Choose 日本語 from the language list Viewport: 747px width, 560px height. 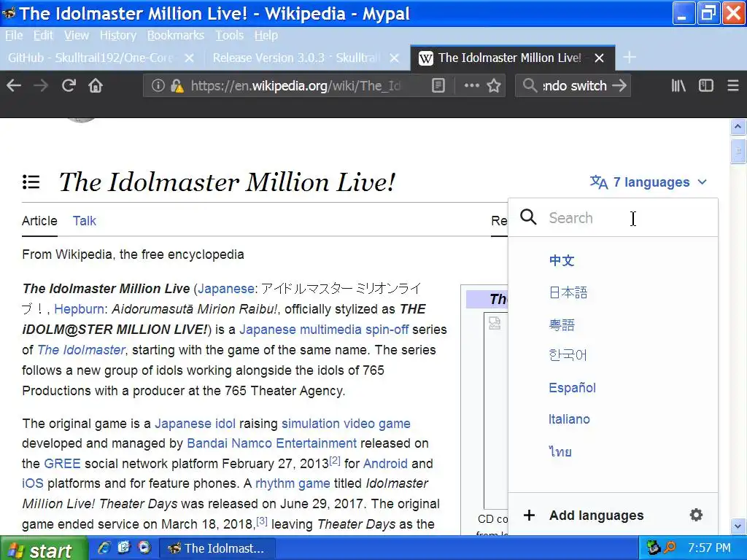(x=568, y=292)
